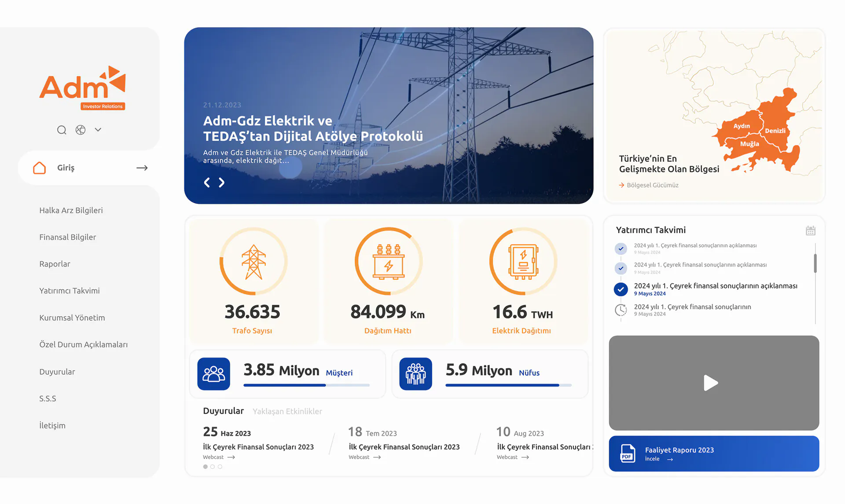Select Denizli region on map

click(x=775, y=131)
